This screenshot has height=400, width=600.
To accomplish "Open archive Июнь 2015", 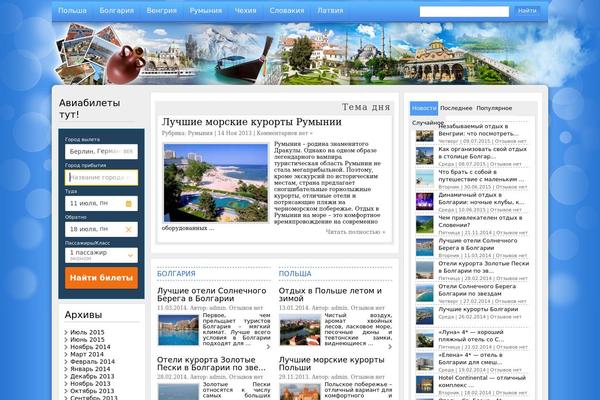I will (x=87, y=340).
